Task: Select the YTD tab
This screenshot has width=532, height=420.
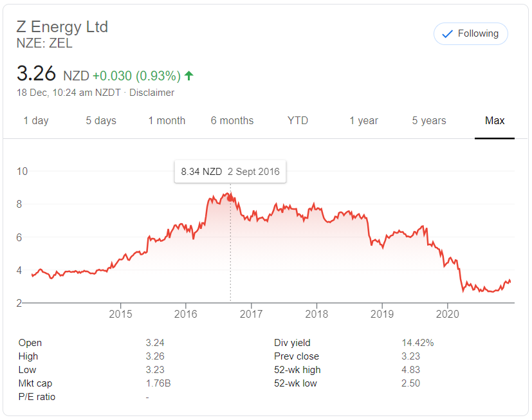Action: click(298, 120)
